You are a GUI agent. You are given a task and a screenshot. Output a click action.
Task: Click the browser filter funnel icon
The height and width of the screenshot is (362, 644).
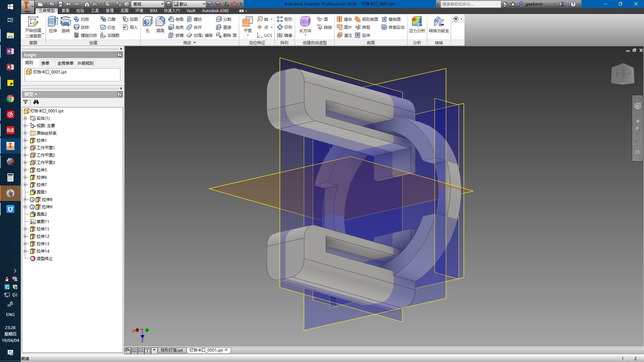(26, 102)
